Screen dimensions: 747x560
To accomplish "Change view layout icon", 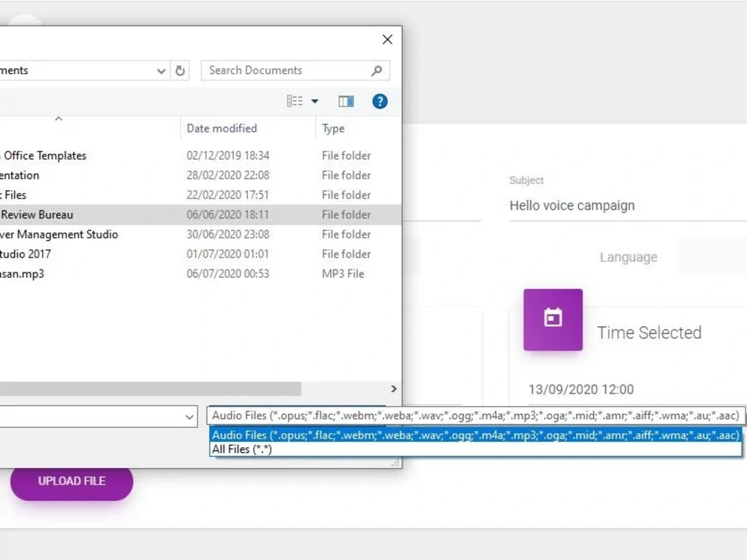I will click(x=294, y=101).
